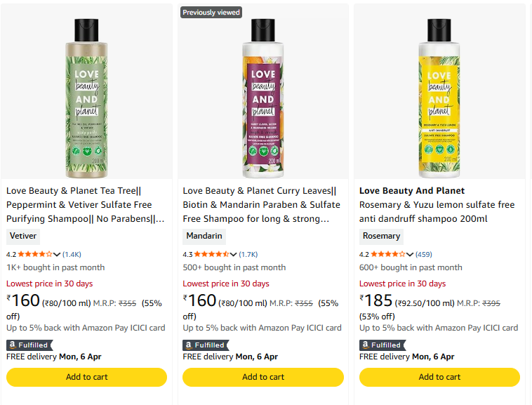Open Curry Leaves Biotin & Mandarin shampoo title
The height and width of the screenshot is (405, 532).
click(261, 204)
